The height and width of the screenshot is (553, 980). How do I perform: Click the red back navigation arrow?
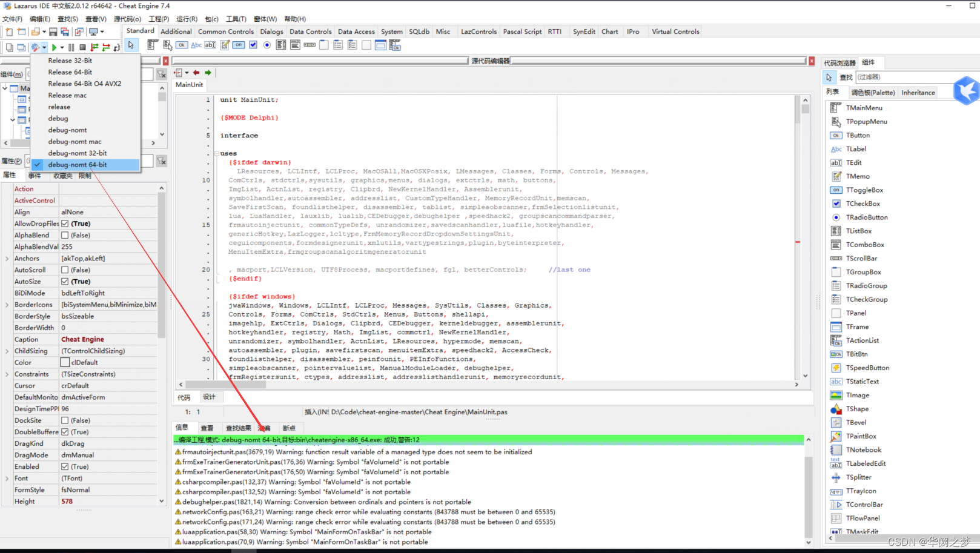[196, 73]
